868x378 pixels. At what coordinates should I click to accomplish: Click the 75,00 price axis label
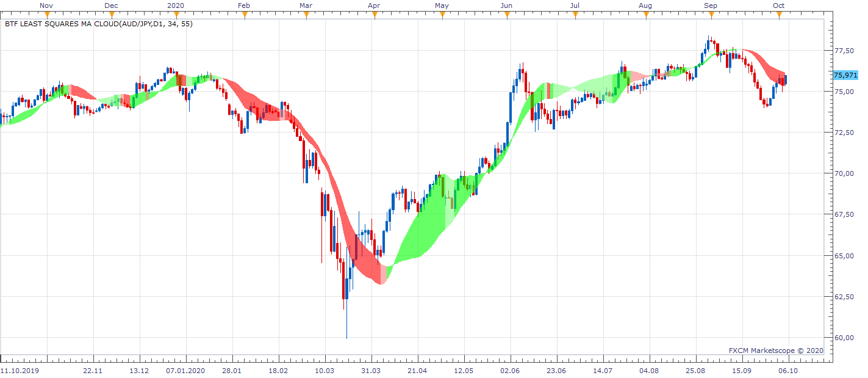coord(844,92)
